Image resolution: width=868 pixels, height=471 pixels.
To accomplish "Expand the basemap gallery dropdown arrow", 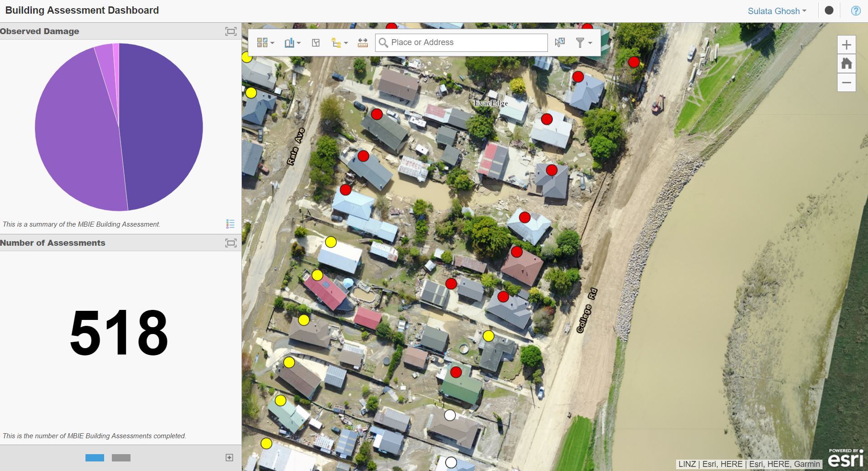I will tap(272, 43).
